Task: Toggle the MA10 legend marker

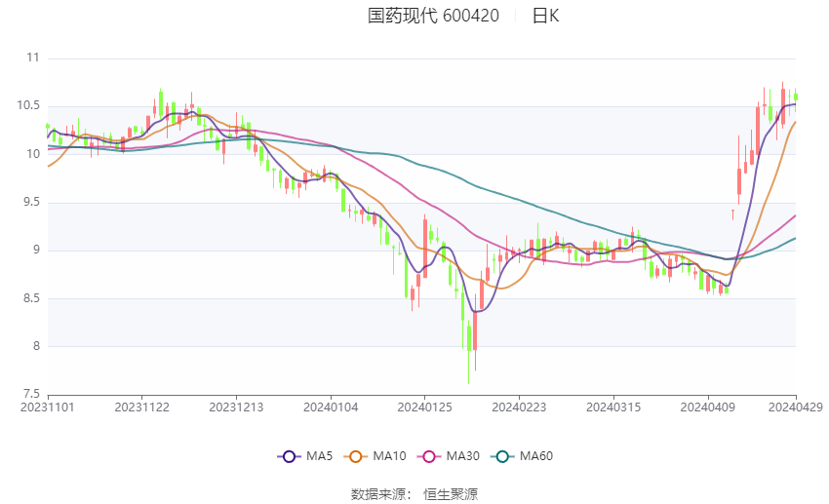Action: pos(356,456)
